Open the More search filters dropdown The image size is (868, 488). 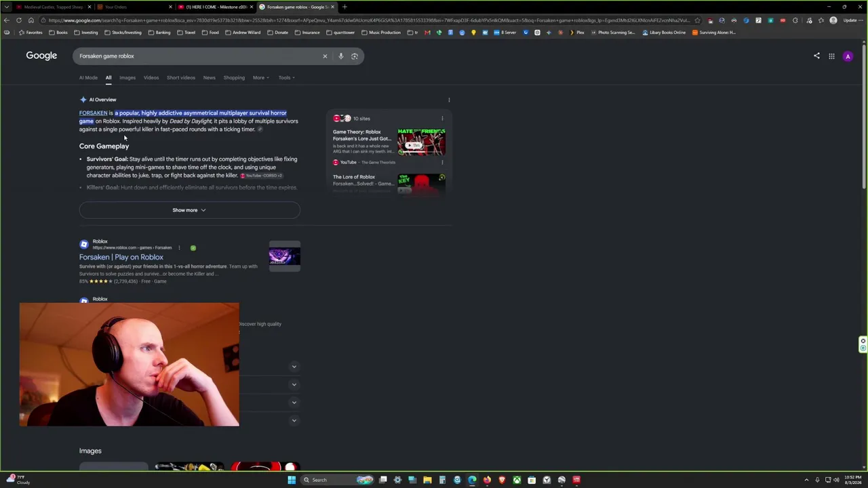click(x=261, y=77)
